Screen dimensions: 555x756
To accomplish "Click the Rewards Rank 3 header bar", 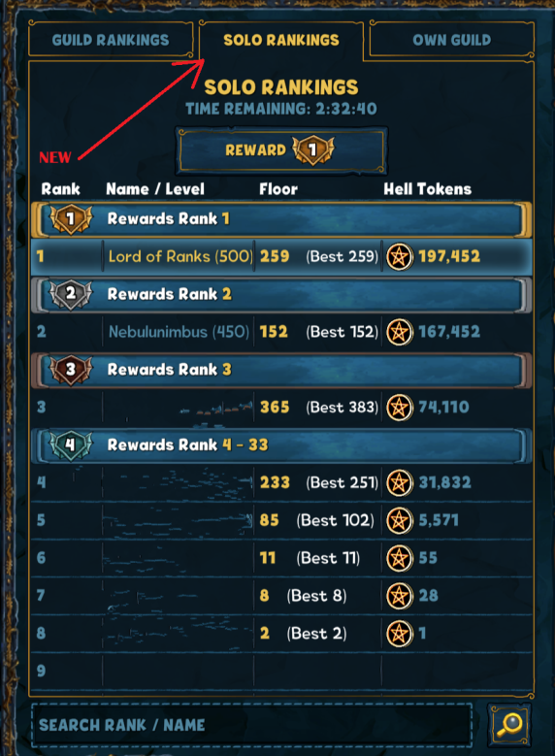I will click(281, 370).
